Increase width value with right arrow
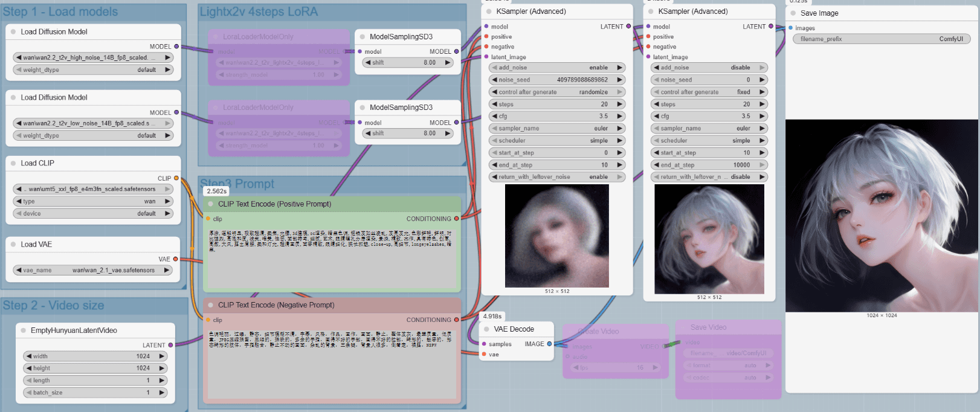This screenshot has width=980, height=412. [162, 356]
